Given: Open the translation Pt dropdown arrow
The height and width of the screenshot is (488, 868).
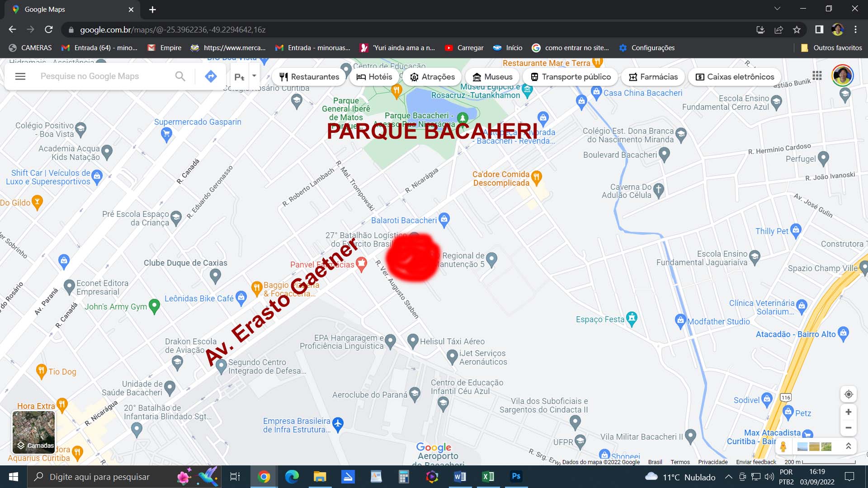Looking at the screenshot, I should tap(254, 76).
